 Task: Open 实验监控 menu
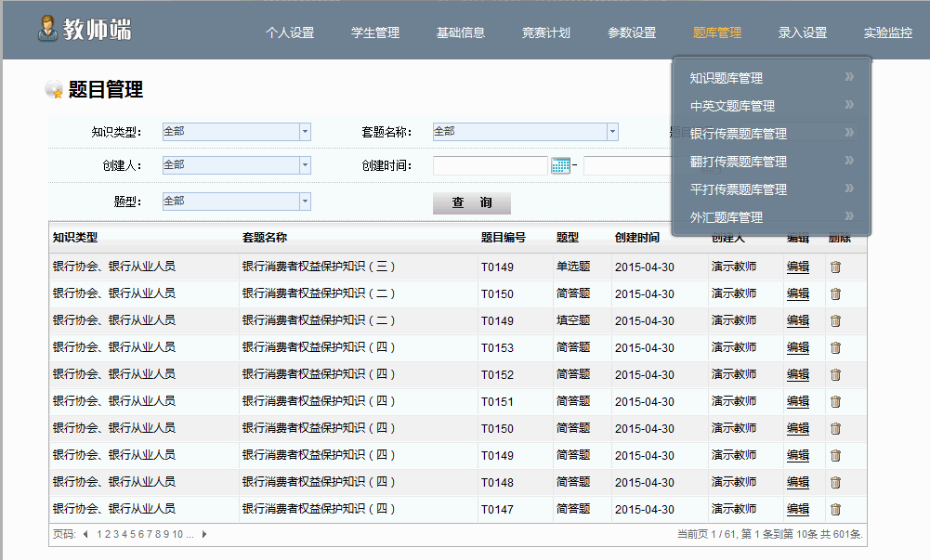coord(888,33)
